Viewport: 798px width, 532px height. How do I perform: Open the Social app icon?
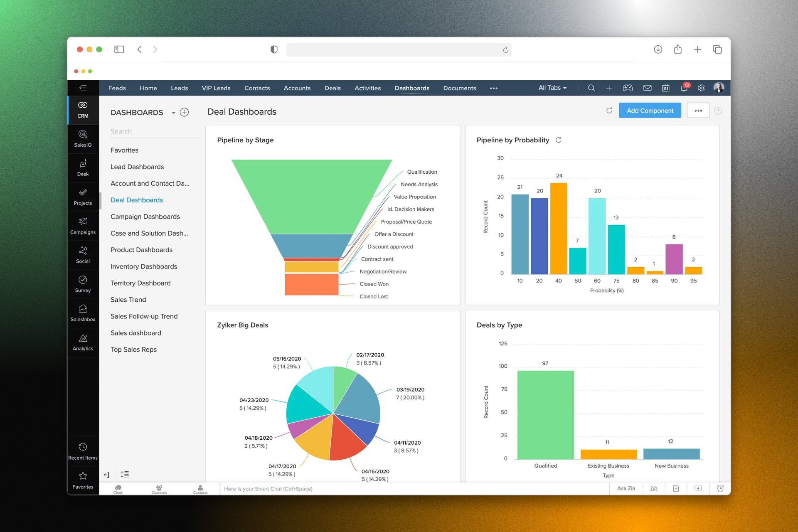(x=83, y=255)
